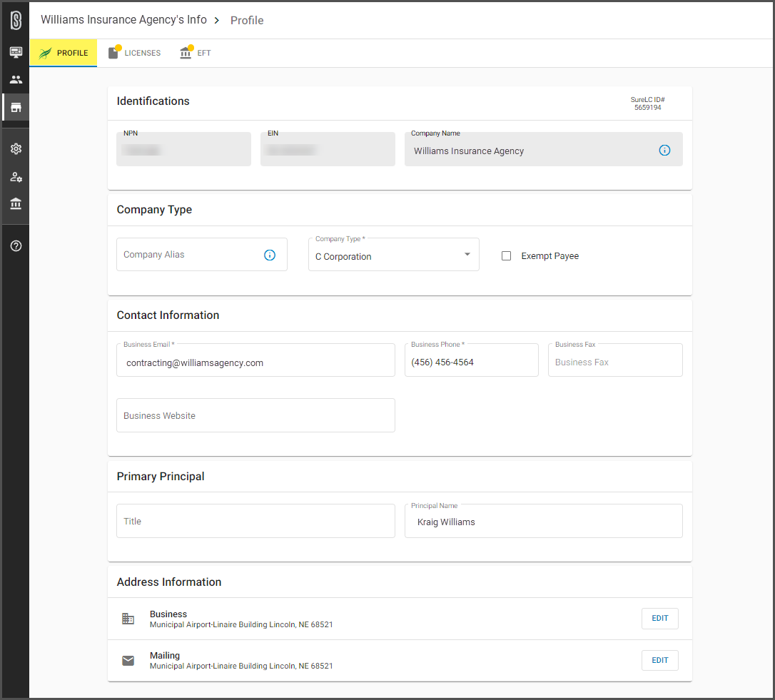Image resolution: width=775 pixels, height=700 pixels.
Task: Focus the Business Fax field
Action: click(615, 360)
